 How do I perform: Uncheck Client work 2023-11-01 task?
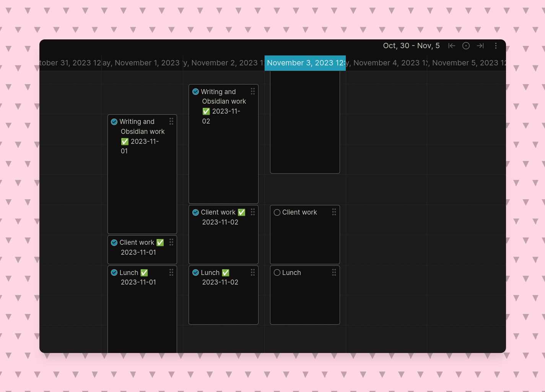pyautogui.click(x=114, y=242)
